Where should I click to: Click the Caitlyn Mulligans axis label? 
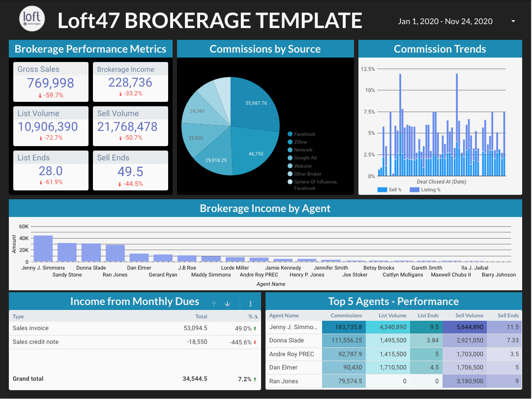pyautogui.click(x=403, y=275)
